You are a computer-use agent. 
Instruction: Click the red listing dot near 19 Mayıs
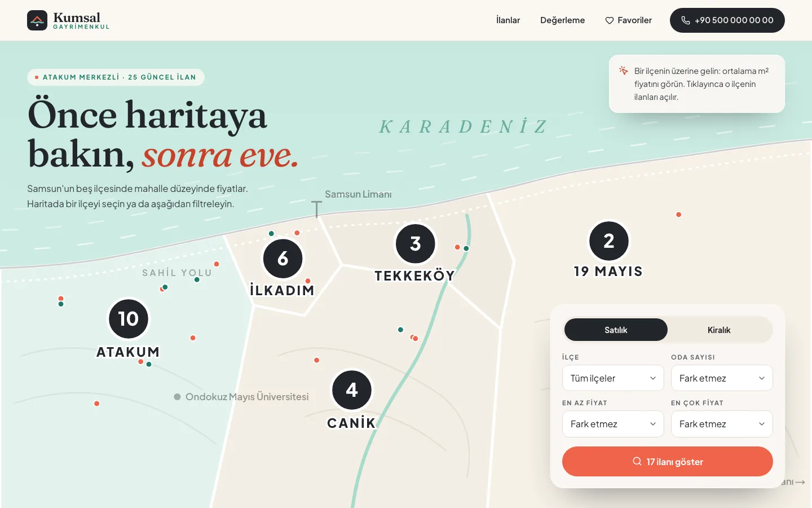pos(679,214)
